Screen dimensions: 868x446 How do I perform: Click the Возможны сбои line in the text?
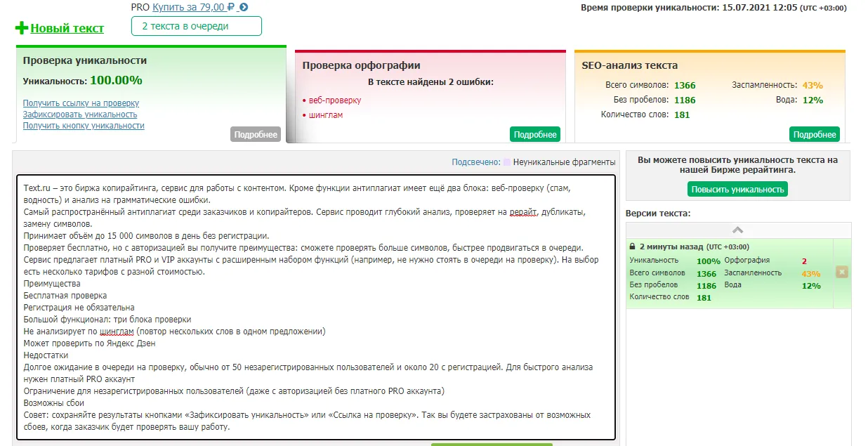click(x=54, y=403)
